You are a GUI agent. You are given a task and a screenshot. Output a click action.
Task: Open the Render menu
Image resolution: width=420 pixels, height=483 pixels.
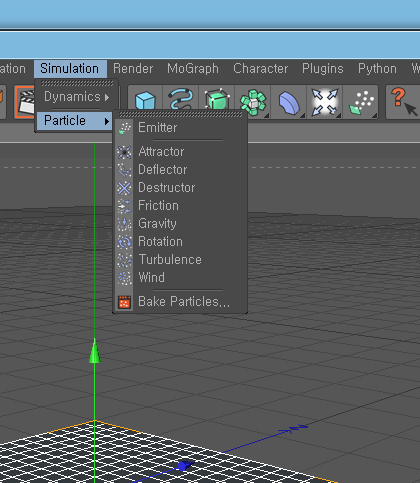point(133,69)
